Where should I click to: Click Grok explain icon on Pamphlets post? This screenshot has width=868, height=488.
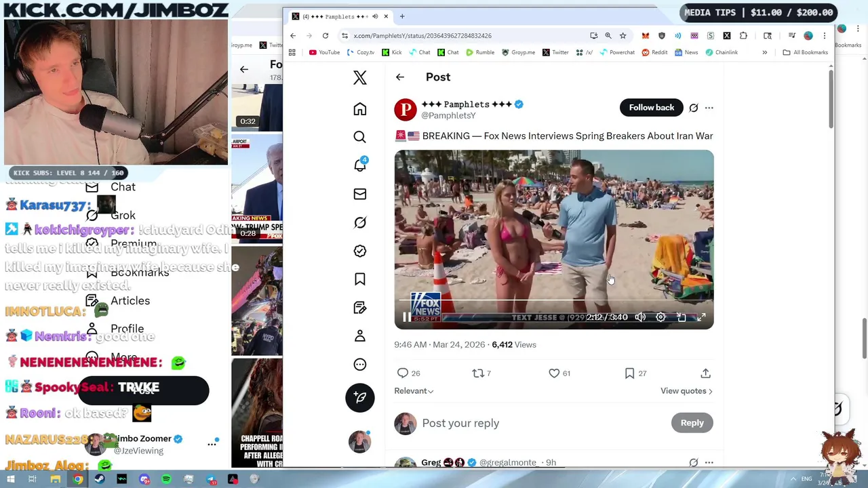[694, 108]
